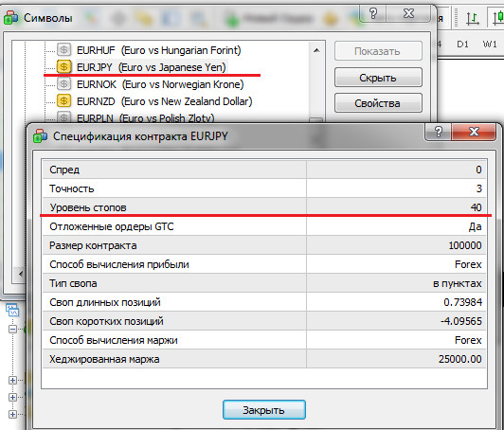Screen dimensions: 504x430
Task: Click the Уровень стопов value 40
Action: point(476,207)
